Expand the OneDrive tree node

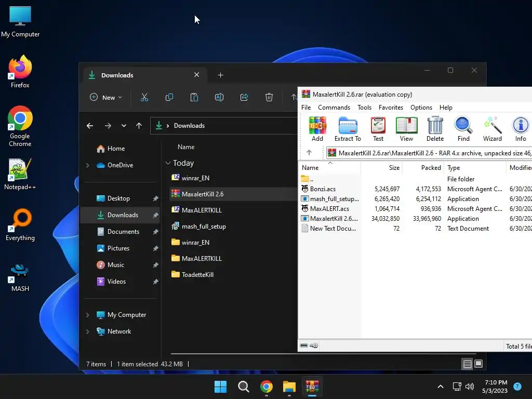point(87,165)
